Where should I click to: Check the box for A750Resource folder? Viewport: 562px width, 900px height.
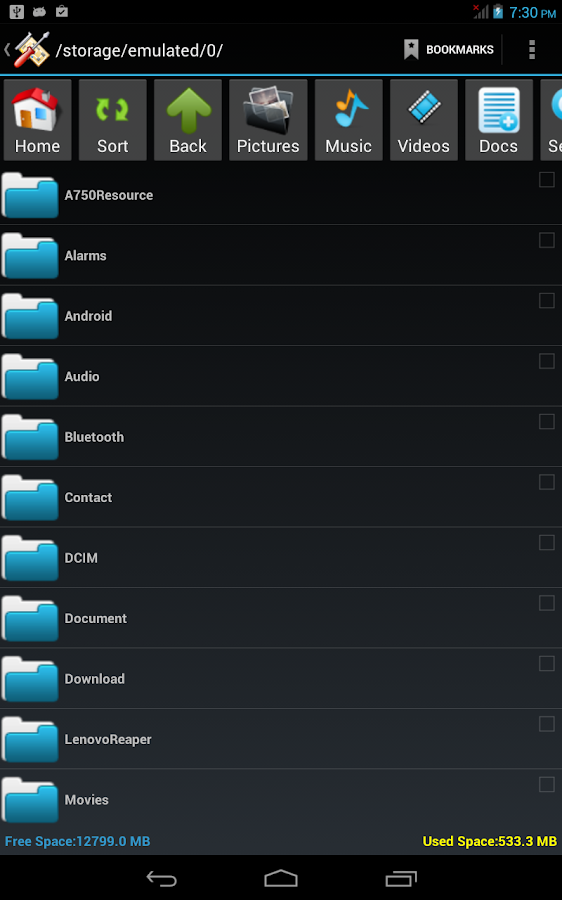(547, 180)
